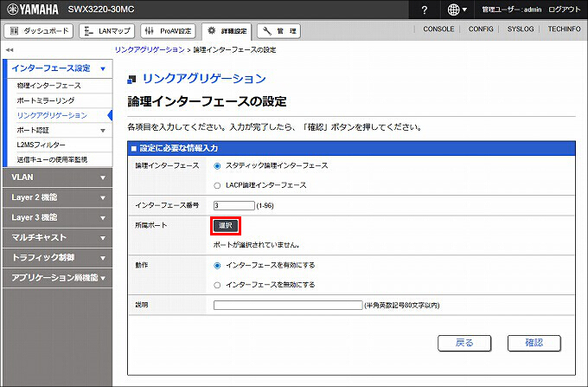Open the TECHINFO link
This screenshot has height=387, width=588.
pos(564,29)
